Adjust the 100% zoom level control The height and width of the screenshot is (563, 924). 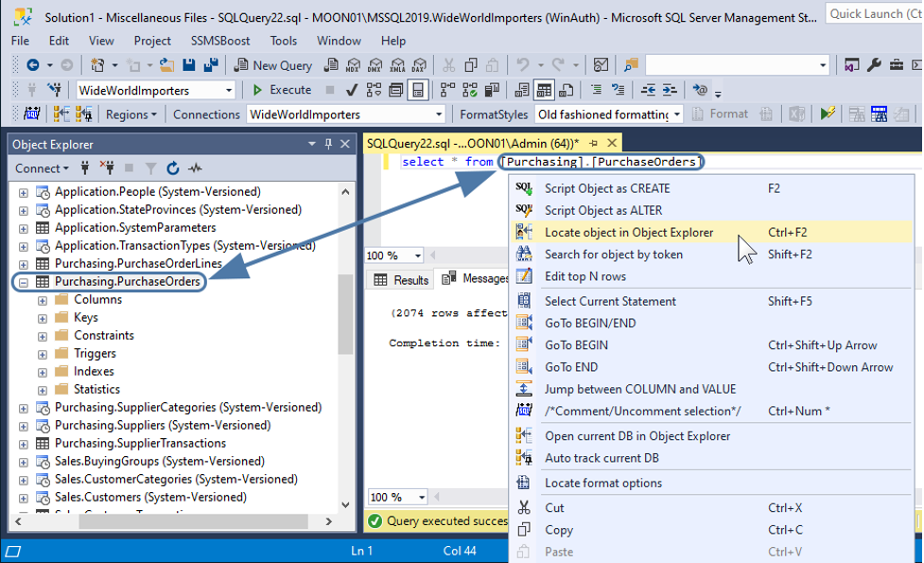(392, 255)
